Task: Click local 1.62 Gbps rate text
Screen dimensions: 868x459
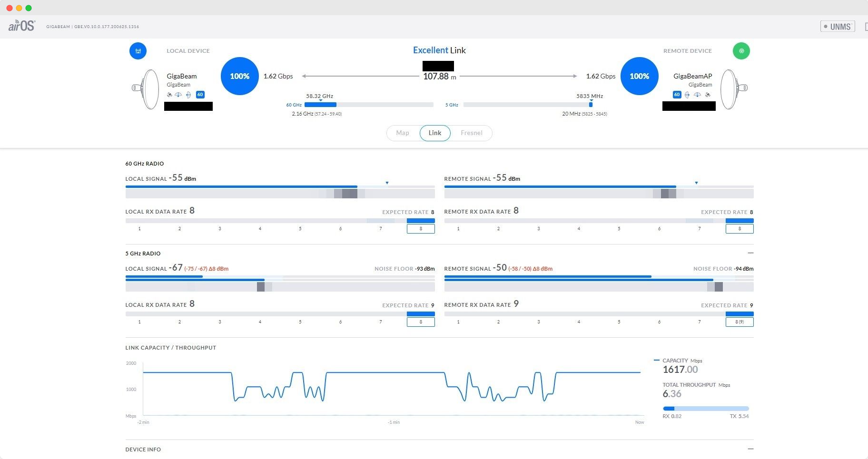Action: 278,76
